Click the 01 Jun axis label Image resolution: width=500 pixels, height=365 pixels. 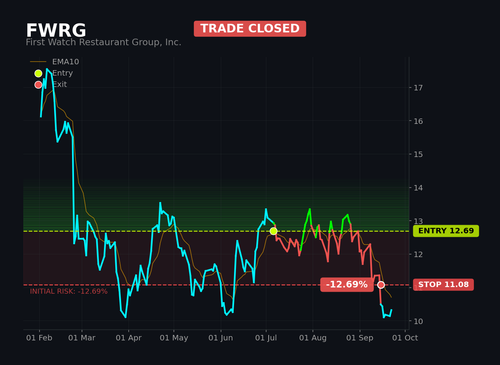[221, 338]
